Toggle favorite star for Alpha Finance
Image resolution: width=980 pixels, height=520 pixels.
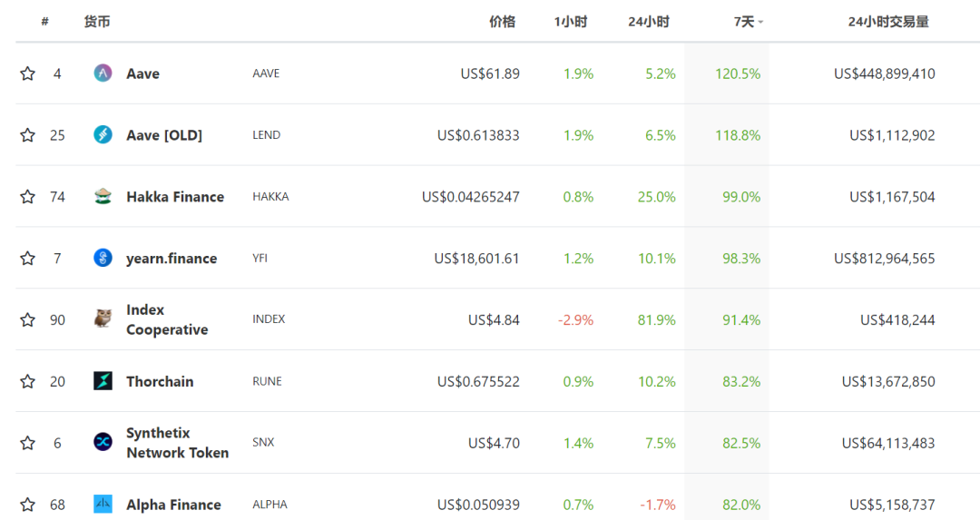[27, 505]
